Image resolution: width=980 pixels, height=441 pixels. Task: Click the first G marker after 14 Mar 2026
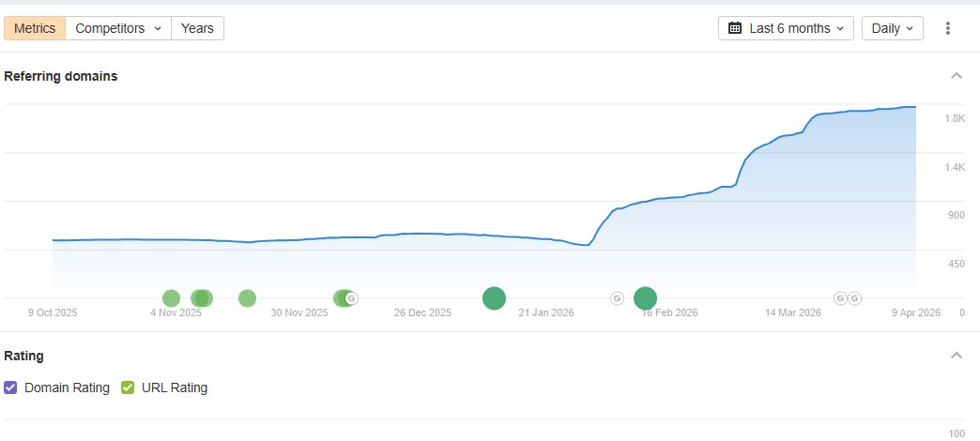pos(841,298)
